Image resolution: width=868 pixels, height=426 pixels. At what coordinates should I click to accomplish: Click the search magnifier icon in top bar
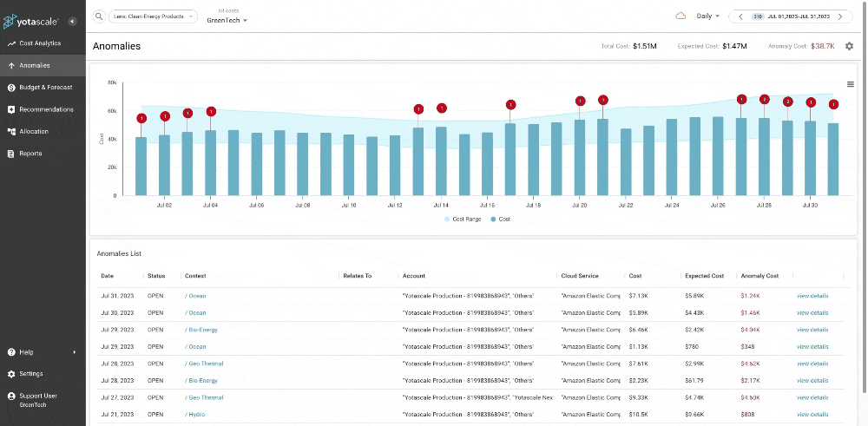[99, 16]
